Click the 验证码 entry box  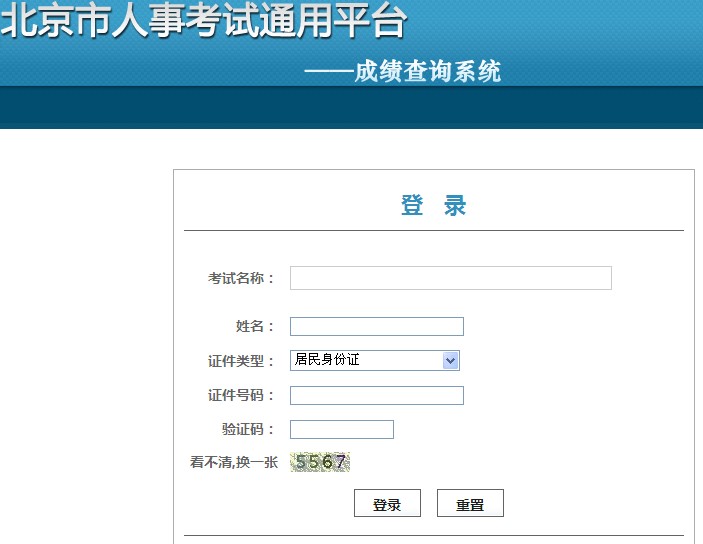[x=341, y=430]
